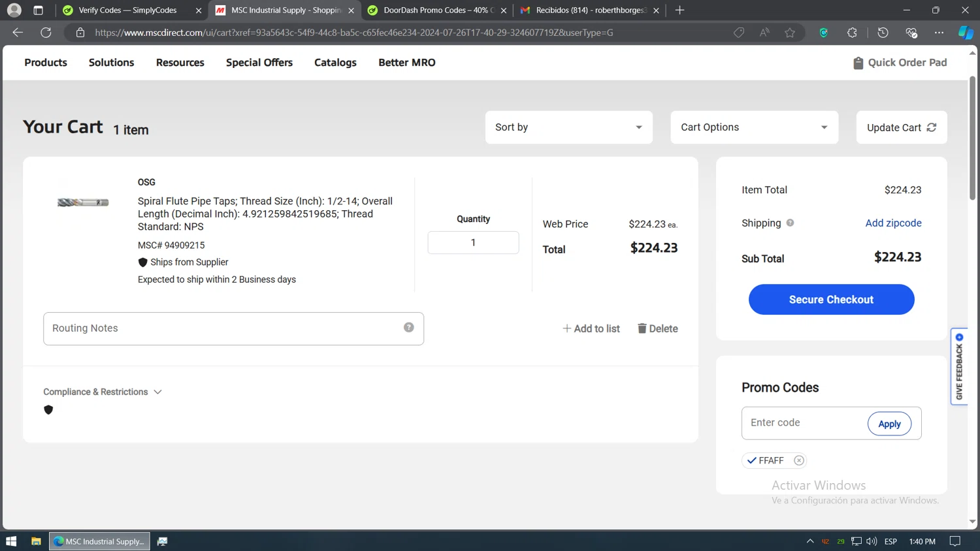
Task: Expand Compliance & Restrictions section
Action: coord(103,392)
